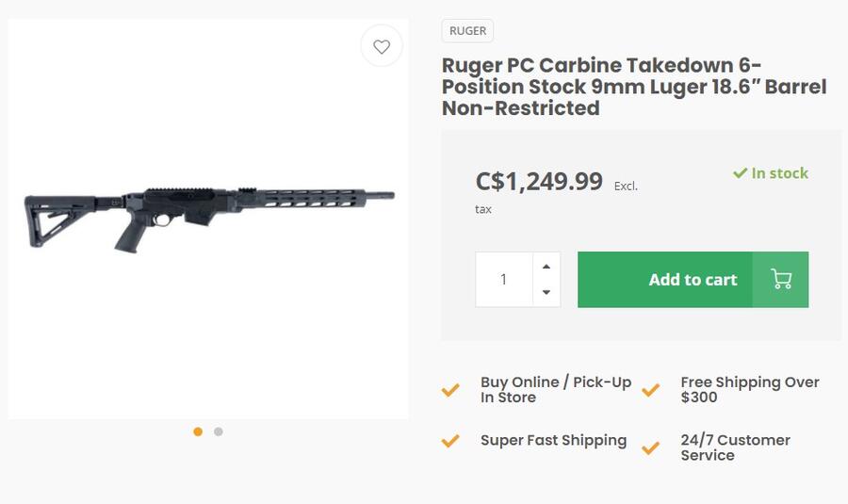The image size is (848, 504).
Task: Click the quantity input field
Action: [504, 280]
